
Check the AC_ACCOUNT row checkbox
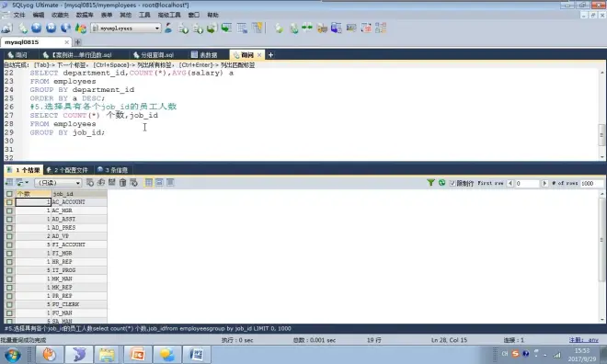click(9, 202)
